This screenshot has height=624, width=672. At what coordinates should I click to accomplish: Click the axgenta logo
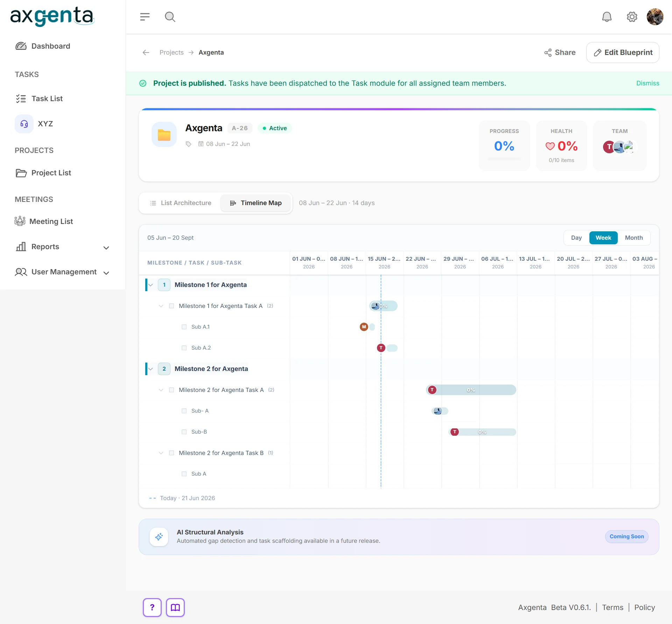(52, 16)
